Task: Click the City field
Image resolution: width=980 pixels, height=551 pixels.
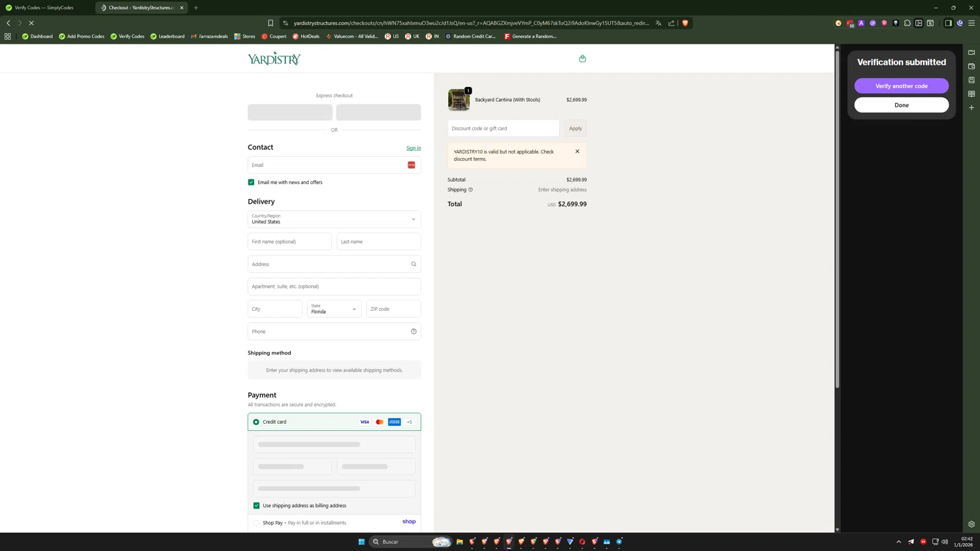Action: pos(275,309)
